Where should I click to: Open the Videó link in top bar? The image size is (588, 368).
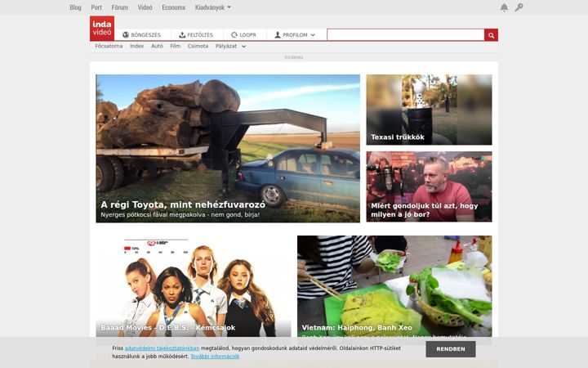[x=145, y=7]
